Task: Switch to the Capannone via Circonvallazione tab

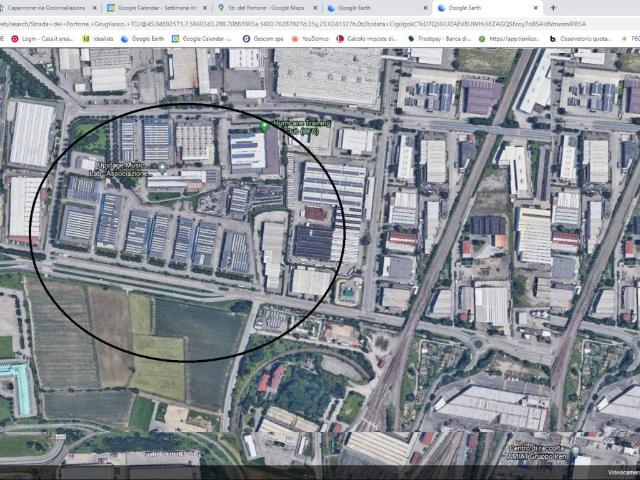Action: coord(48,7)
